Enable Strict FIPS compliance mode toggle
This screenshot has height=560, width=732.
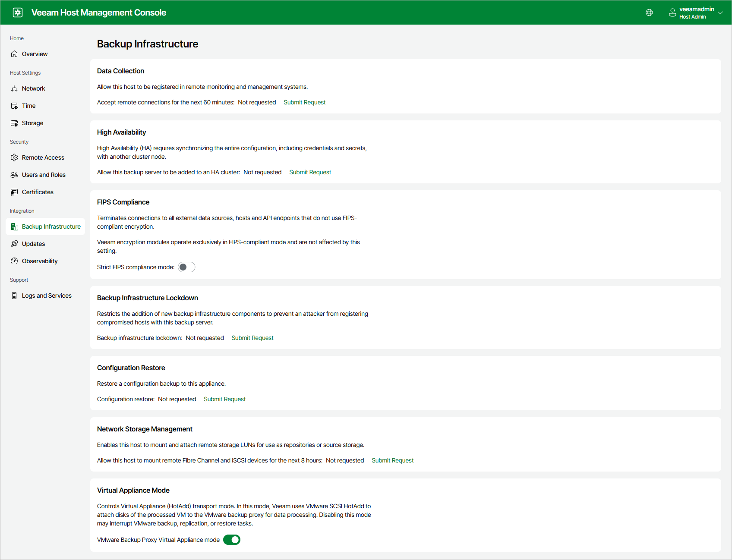coord(186,267)
